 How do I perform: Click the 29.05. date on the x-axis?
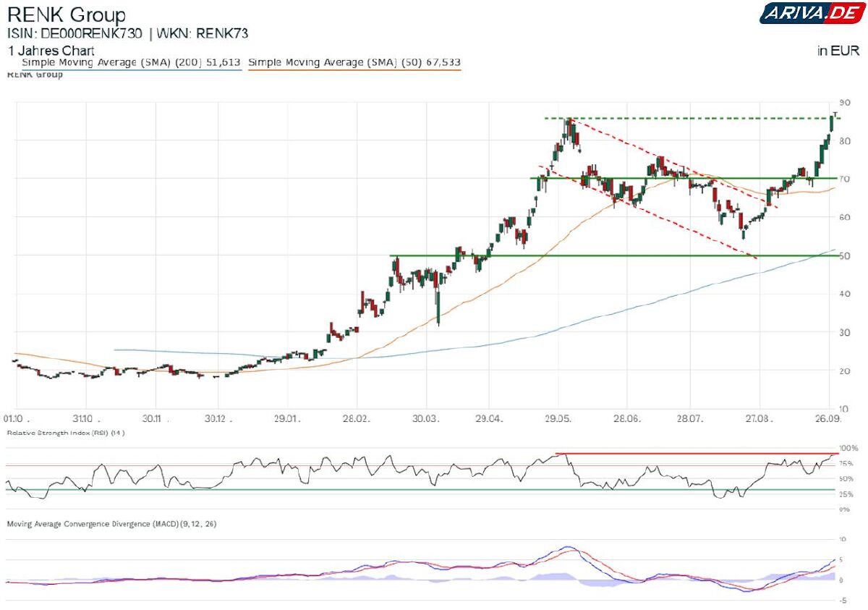click(558, 418)
